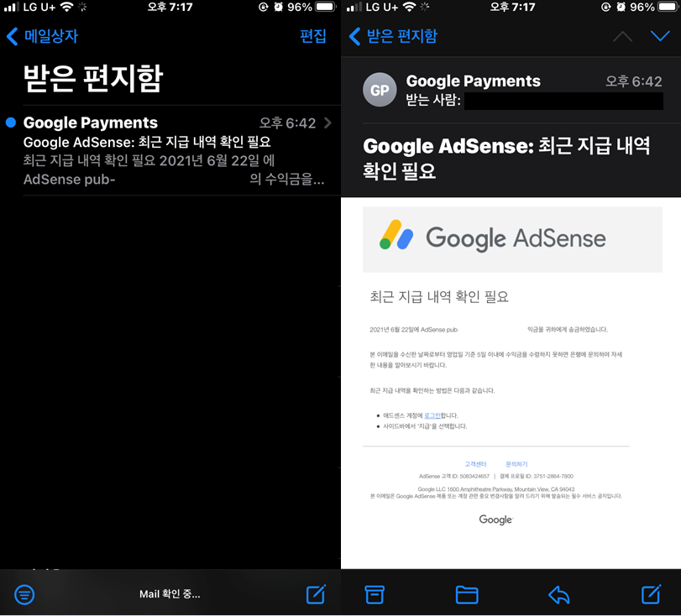Screen dimensions: 681x616
Task: Return to 받은 편지함 from message view
Action: tap(394, 36)
